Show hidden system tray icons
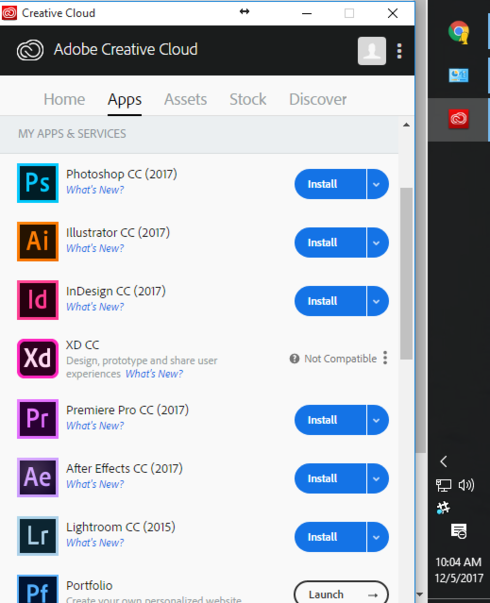 tap(443, 461)
